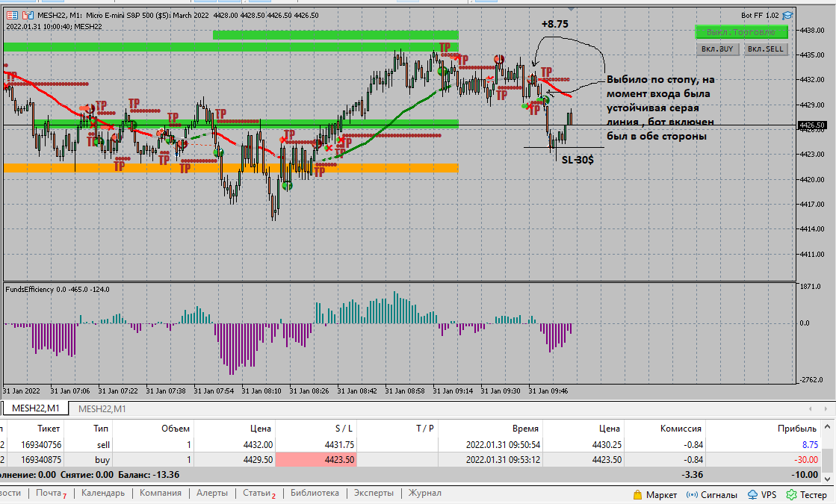Click the trade table vertical scrollbar thumb
The image size is (836, 504).
pos(828,460)
